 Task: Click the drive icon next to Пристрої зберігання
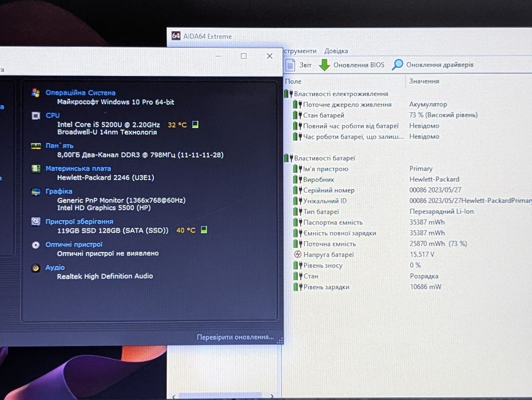(36, 221)
